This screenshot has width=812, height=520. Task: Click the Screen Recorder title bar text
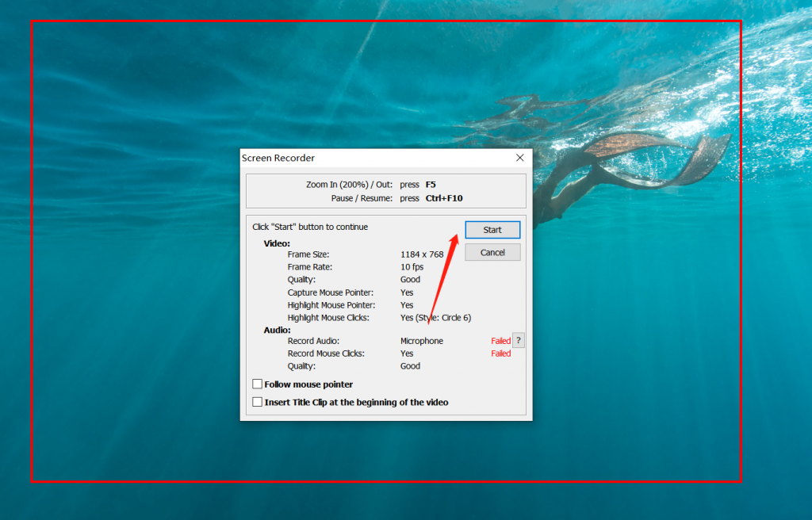click(278, 158)
